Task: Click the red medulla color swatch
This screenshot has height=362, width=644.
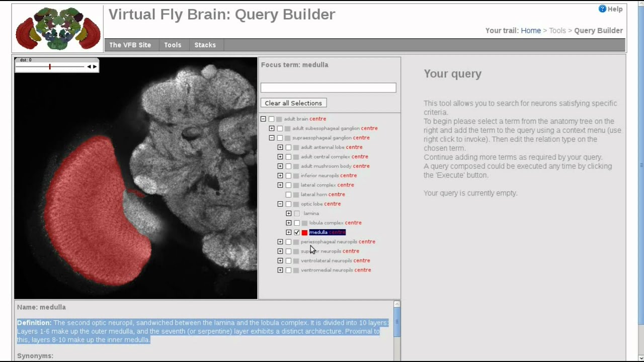Action: (304, 232)
